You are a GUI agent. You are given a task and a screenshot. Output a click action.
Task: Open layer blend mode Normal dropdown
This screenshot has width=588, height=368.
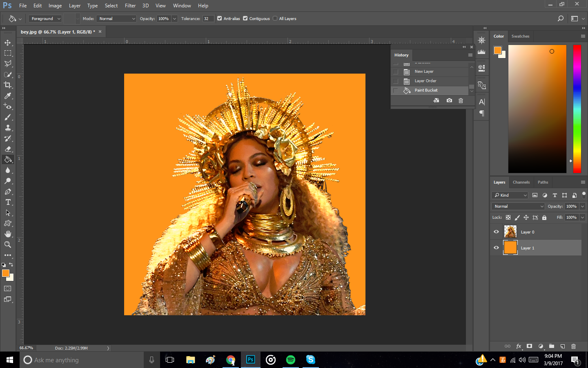click(x=518, y=206)
